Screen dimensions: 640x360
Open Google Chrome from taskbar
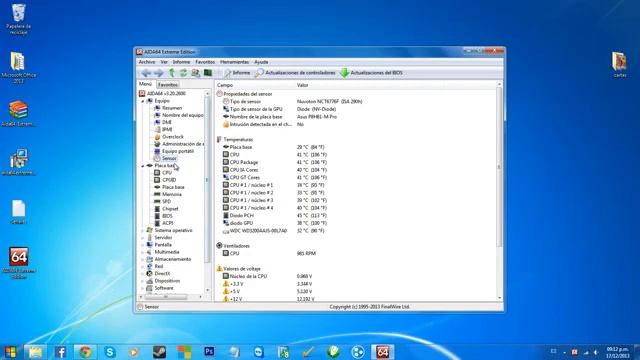85,352
